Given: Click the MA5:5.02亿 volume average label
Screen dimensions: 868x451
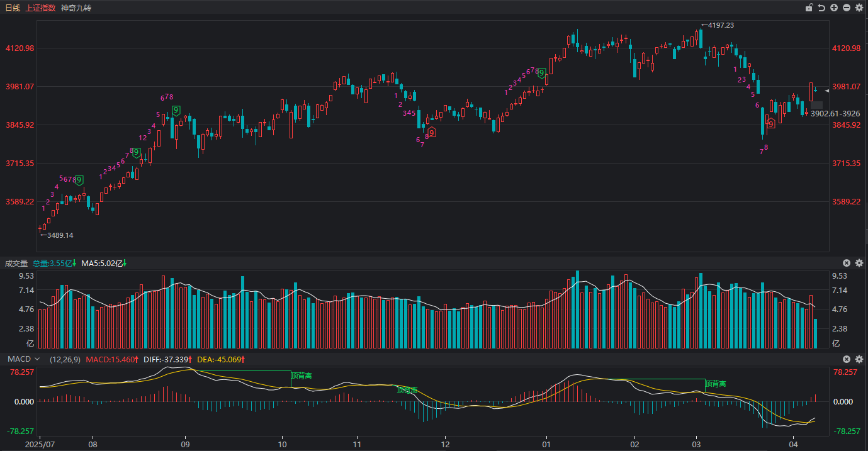Looking at the screenshot, I should click(104, 263).
